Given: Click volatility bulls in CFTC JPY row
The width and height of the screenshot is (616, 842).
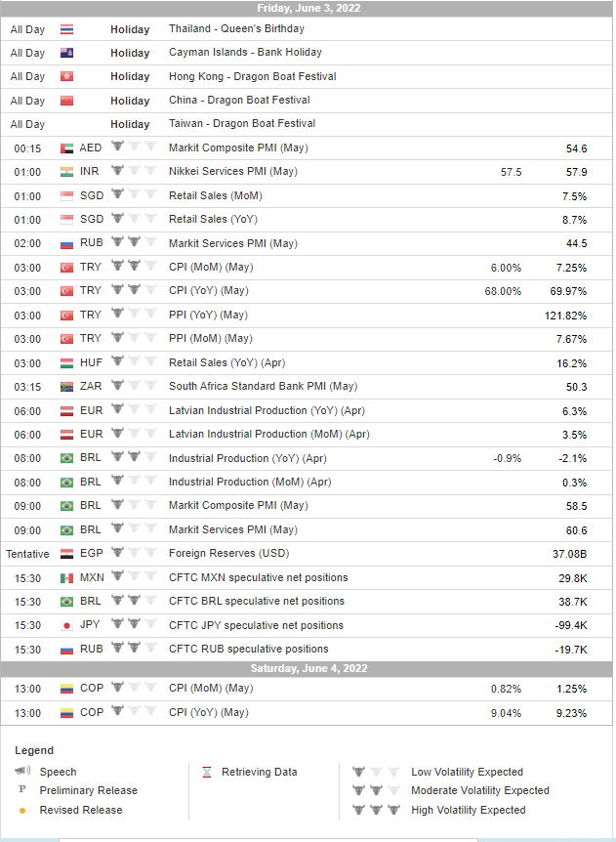Looking at the screenshot, I should click(134, 624).
